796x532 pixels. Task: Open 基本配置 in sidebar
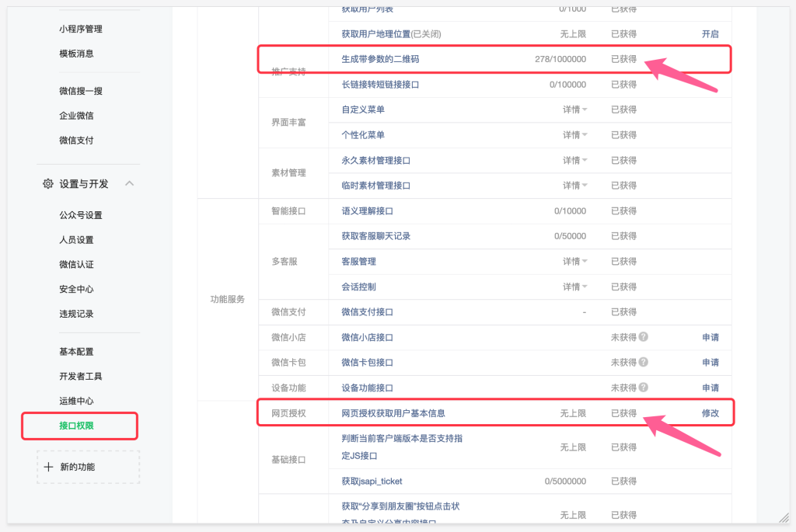[x=76, y=352]
